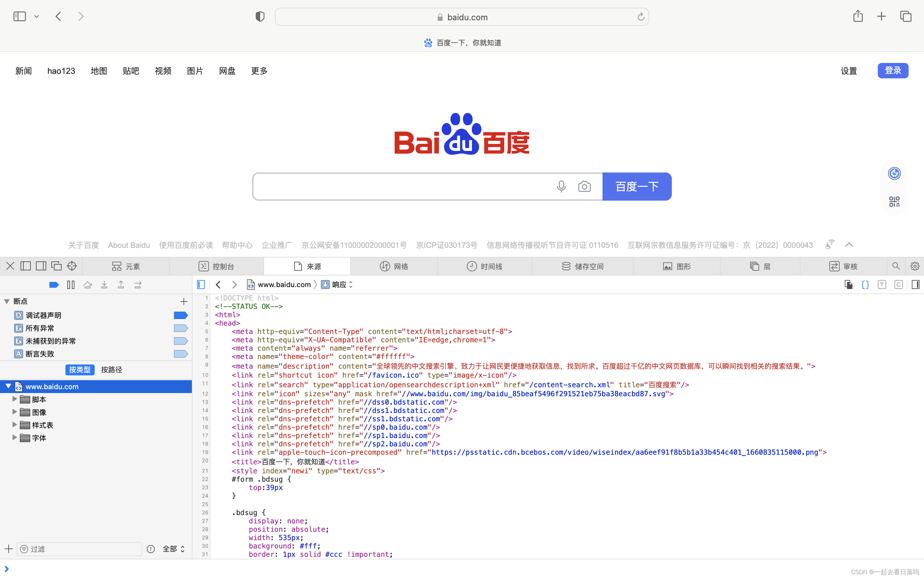The height and width of the screenshot is (578, 924).
Task: Switch to 元素 tab
Action: (x=126, y=267)
